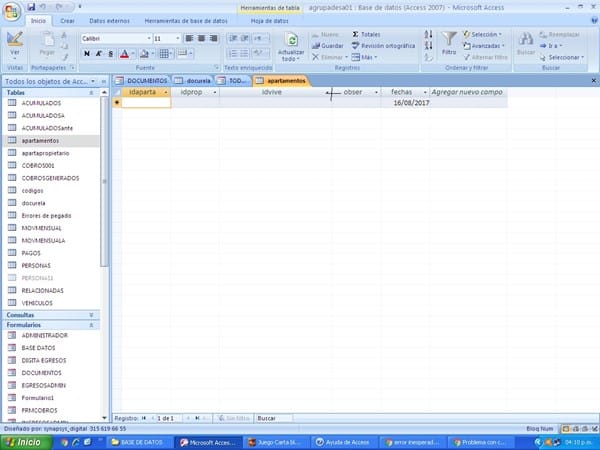Switch to Ayuda de Access taskbar item
This screenshot has height=450, width=600.
pyautogui.click(x=344, y=443)
